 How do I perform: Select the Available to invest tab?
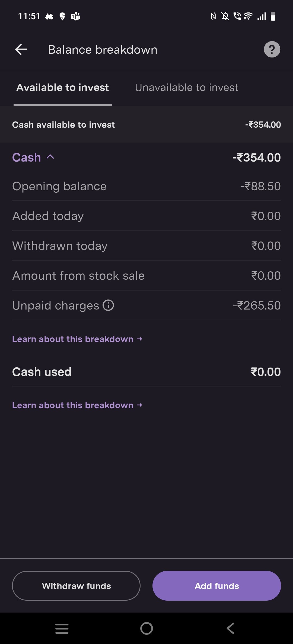pyautogui.click(x=63, y=88)
